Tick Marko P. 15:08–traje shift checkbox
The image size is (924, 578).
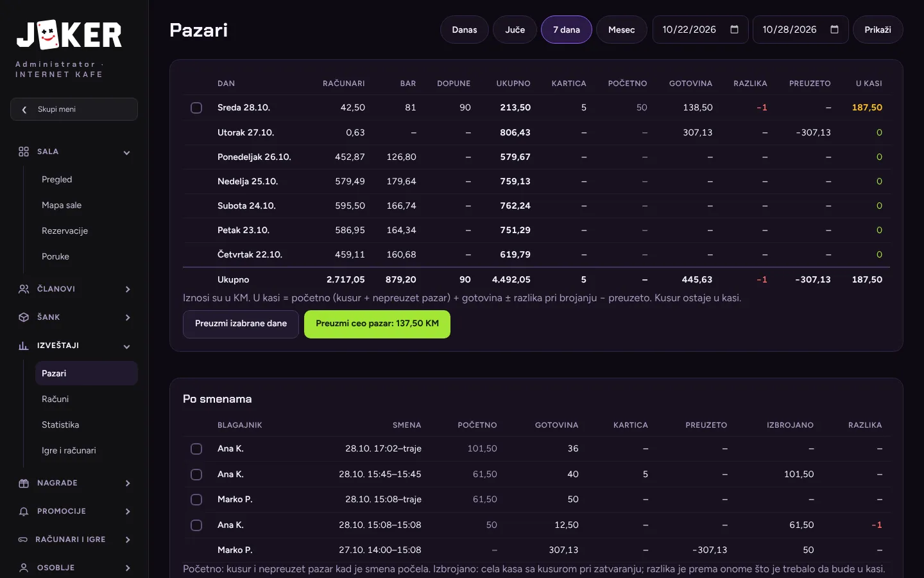[196, 500]
